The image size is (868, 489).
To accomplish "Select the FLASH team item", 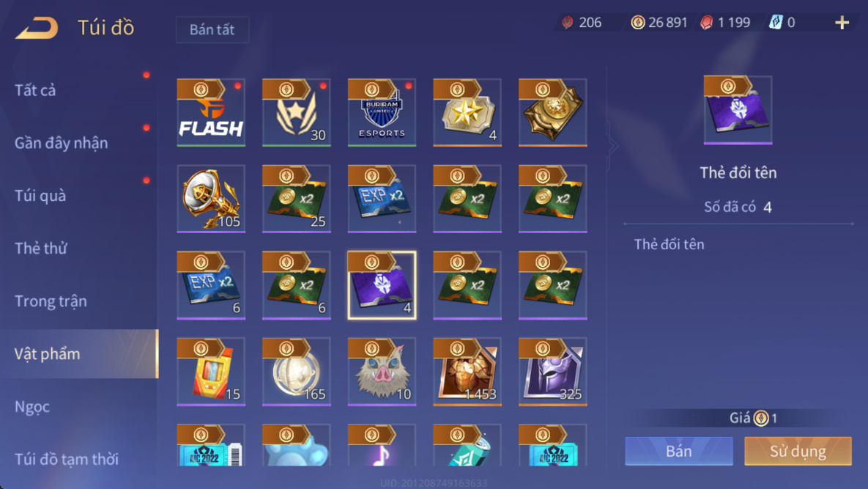I will (211, 112).
